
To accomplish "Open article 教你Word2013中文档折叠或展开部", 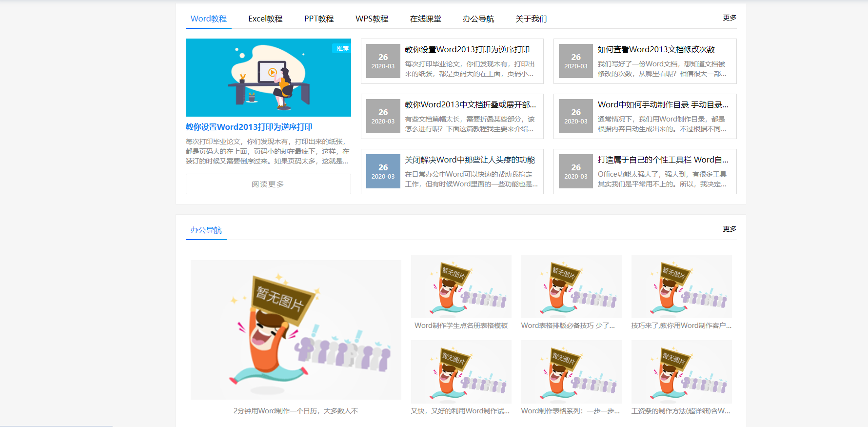I will point(470,104).
